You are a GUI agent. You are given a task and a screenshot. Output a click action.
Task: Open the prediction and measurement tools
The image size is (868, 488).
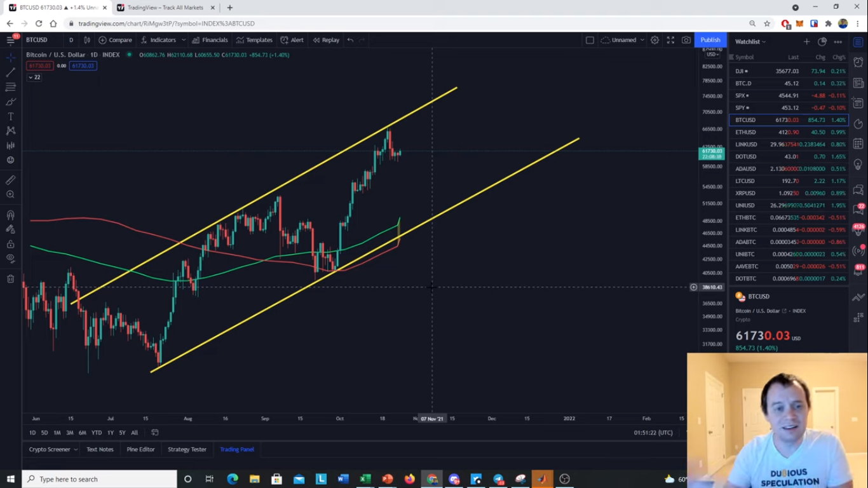click(10, 146)
